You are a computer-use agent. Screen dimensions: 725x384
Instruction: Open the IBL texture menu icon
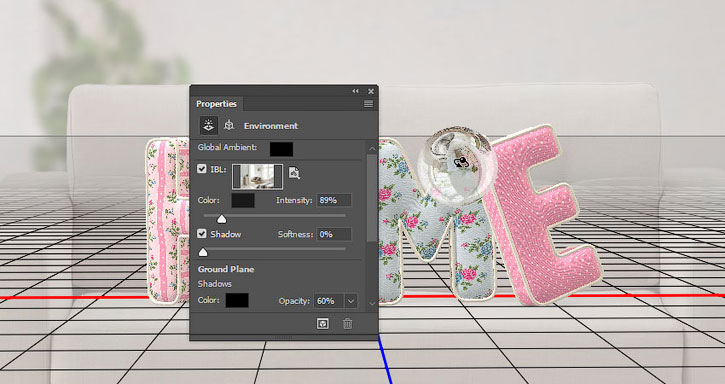294,173
